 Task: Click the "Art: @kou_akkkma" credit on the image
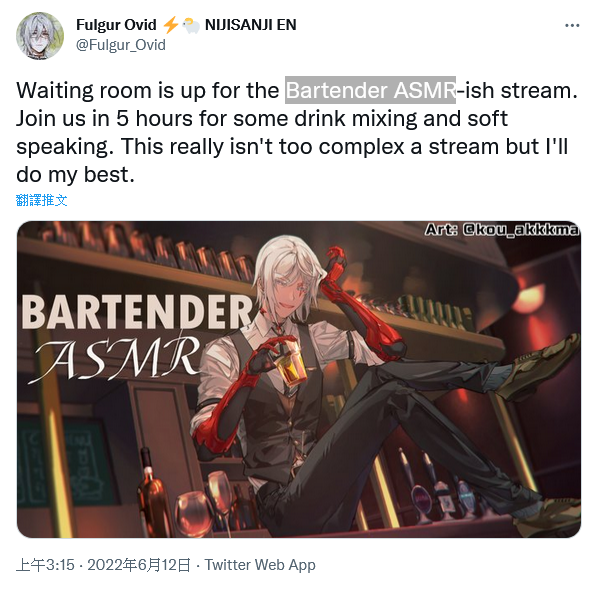502,230
